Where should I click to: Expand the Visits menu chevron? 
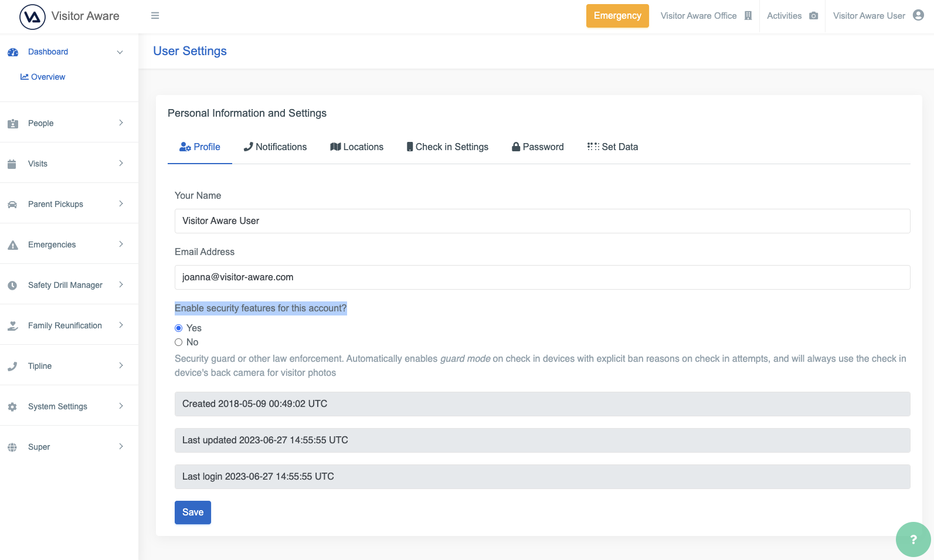[121, 164]
